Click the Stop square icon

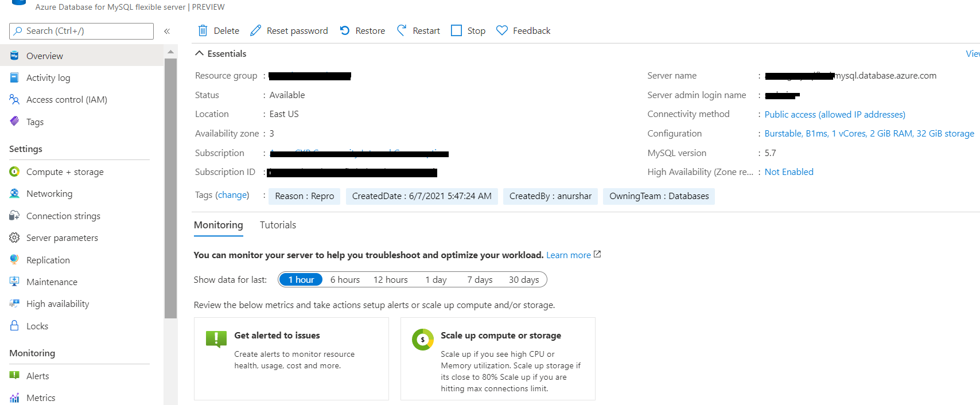tap(456, 30)
